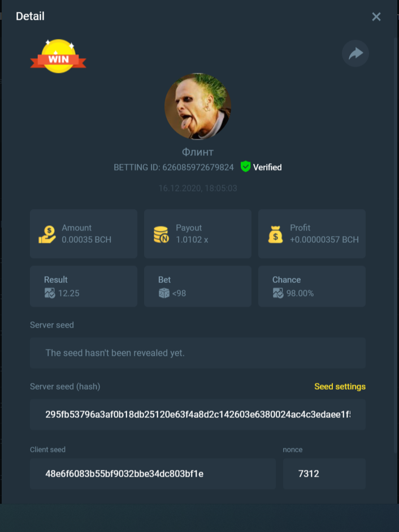Click the Payout 1.0102 x card
Viewport: 399px width, 532px height.
pos(198,234)
